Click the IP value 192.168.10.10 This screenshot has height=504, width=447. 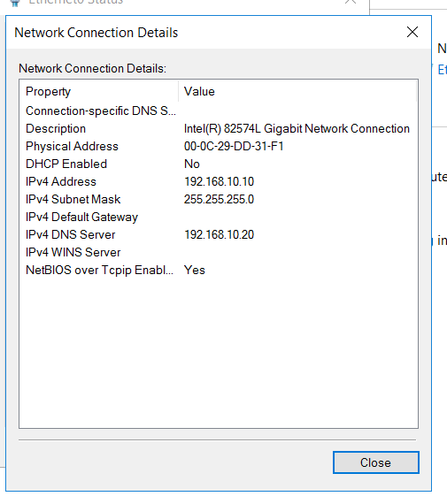tap(219, 181)
